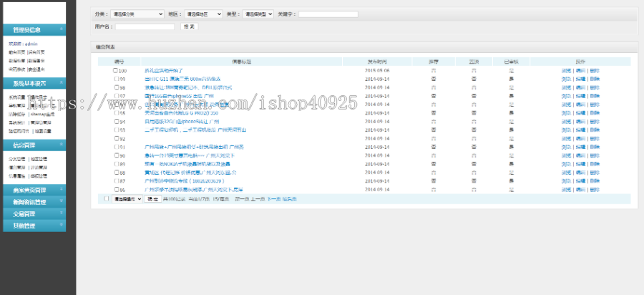644x295 pixels.
Task: Tick the checkbox for row 98
Action: coord(117,87)
